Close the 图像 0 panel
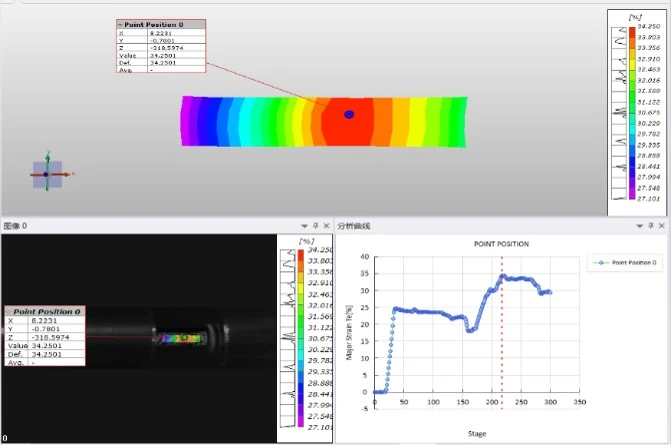 pos(327,225)
